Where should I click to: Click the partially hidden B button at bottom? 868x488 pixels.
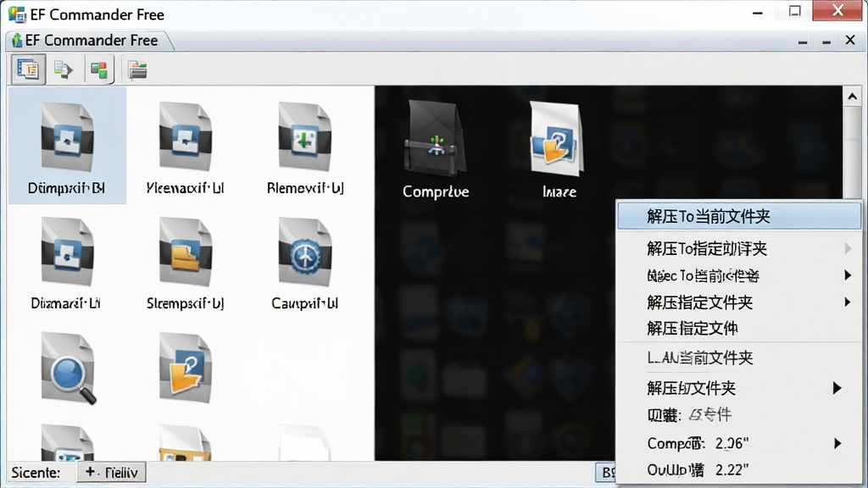tap(606, 472)
